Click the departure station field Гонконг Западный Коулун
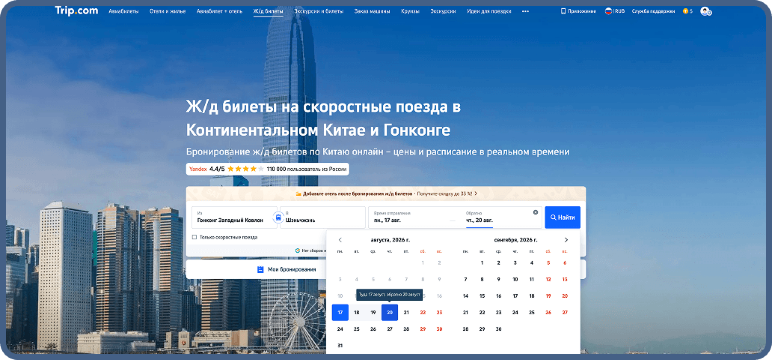Image resolution: width=772 pixels, height=360 pixels. coord(234,217)
